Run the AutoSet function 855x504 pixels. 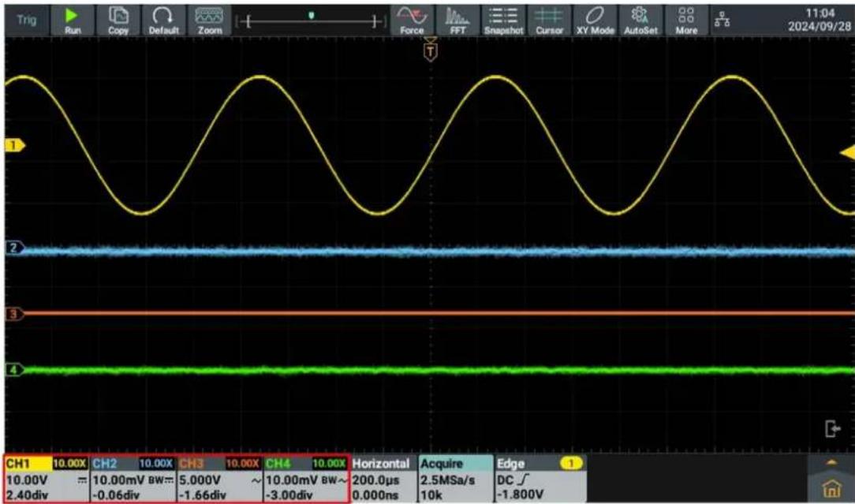coord(640,21)
